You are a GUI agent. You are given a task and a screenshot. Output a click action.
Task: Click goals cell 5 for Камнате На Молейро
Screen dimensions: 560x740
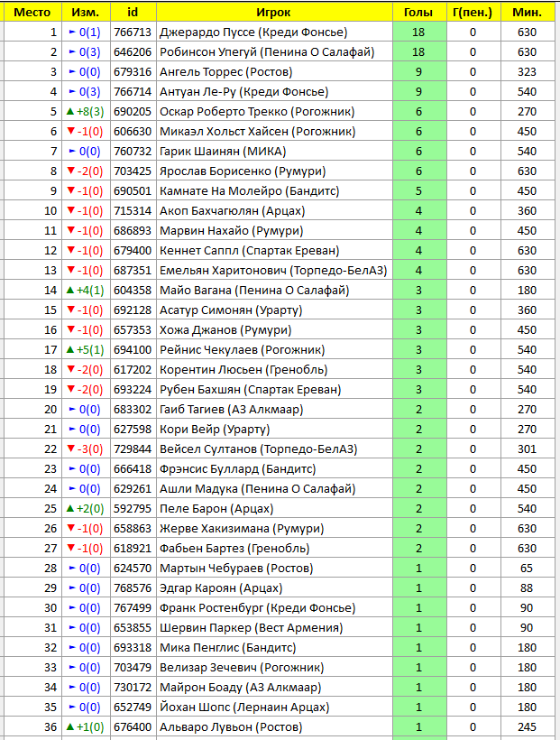click(419, 190)
